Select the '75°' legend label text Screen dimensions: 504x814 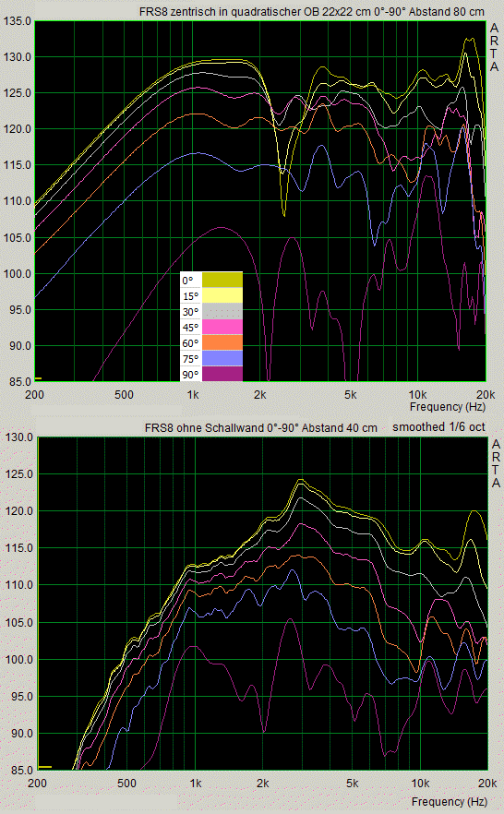click(190, 359)
